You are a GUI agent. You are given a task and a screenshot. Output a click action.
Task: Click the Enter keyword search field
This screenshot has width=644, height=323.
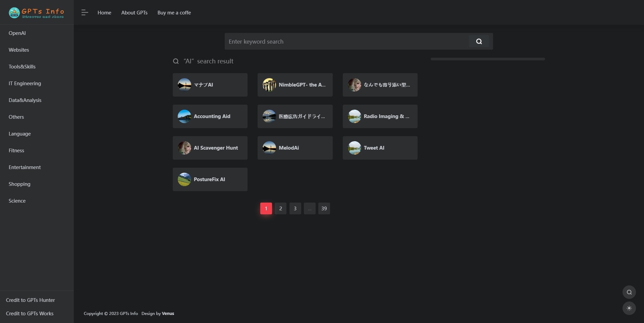pos(347,41)
